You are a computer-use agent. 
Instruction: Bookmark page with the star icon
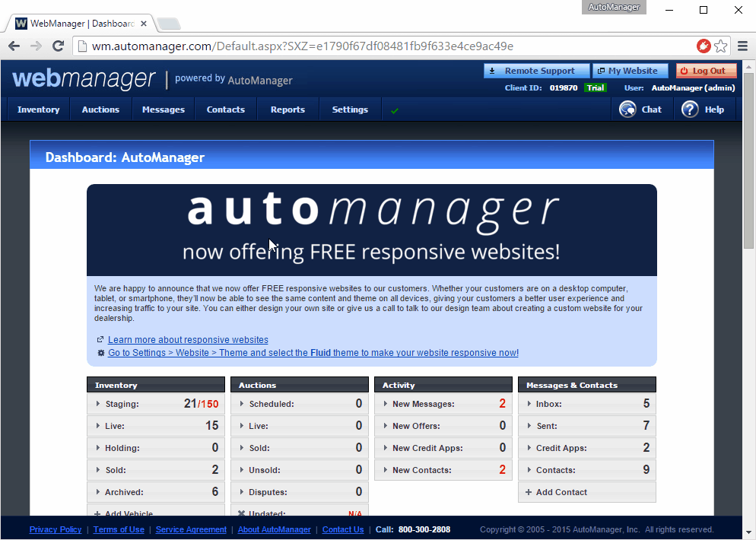pos(721,46)
